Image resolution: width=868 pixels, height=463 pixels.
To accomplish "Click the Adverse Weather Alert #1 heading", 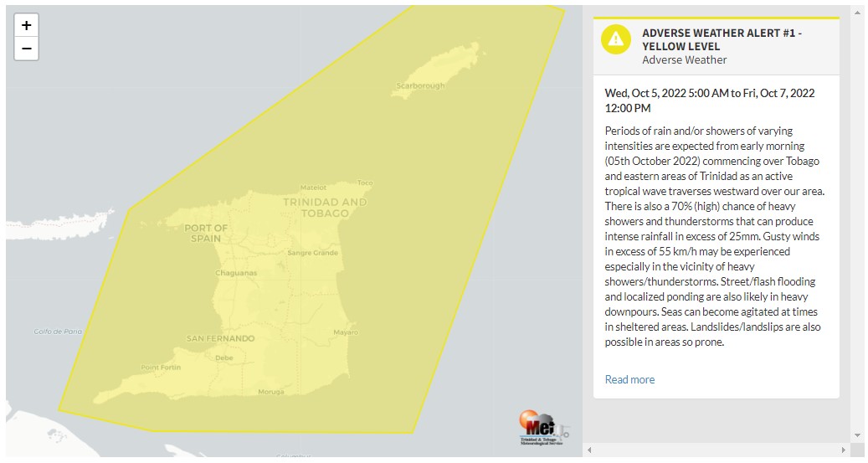I will pyautogui.click(x=722, y=40).
